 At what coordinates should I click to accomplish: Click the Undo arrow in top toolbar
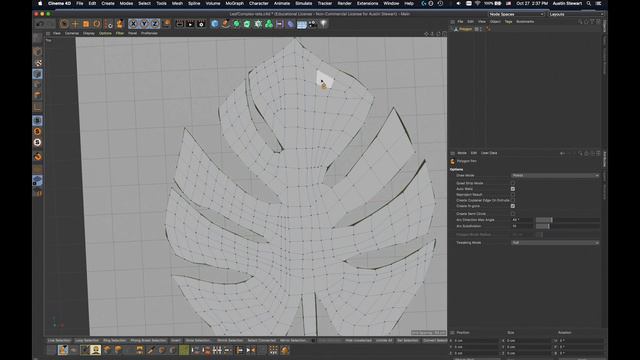click(39, 24)
